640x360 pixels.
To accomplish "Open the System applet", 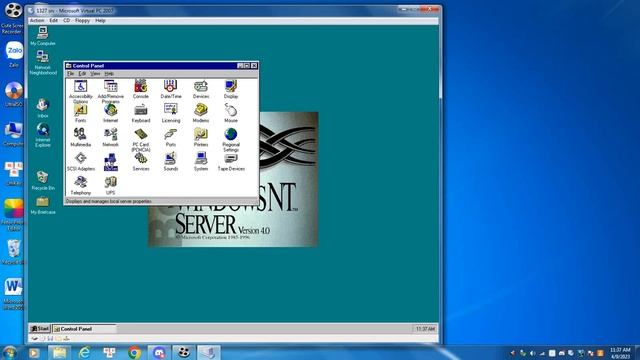I will pyautogui.click(x=201, y=161).
